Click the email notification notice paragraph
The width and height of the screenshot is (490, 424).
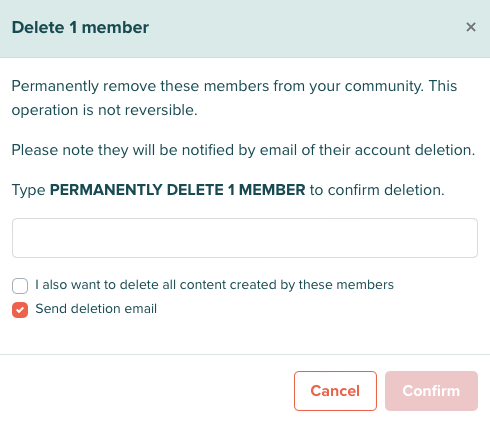[243, 150]
